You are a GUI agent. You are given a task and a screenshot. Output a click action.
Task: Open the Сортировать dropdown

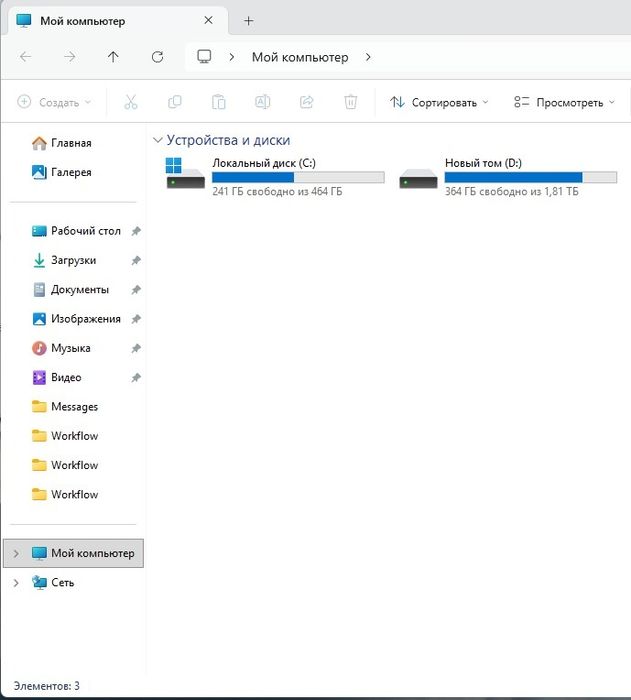tap(439, 102)
